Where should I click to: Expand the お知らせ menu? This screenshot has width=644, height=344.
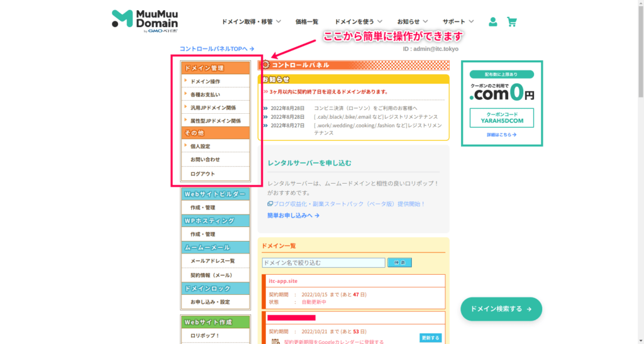tap(413, 22)
